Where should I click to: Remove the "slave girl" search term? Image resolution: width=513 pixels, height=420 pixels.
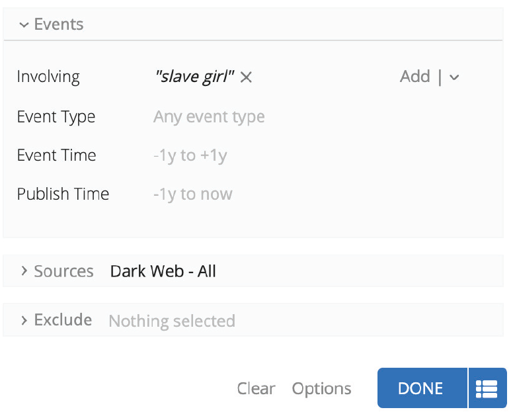click(246, 77)
